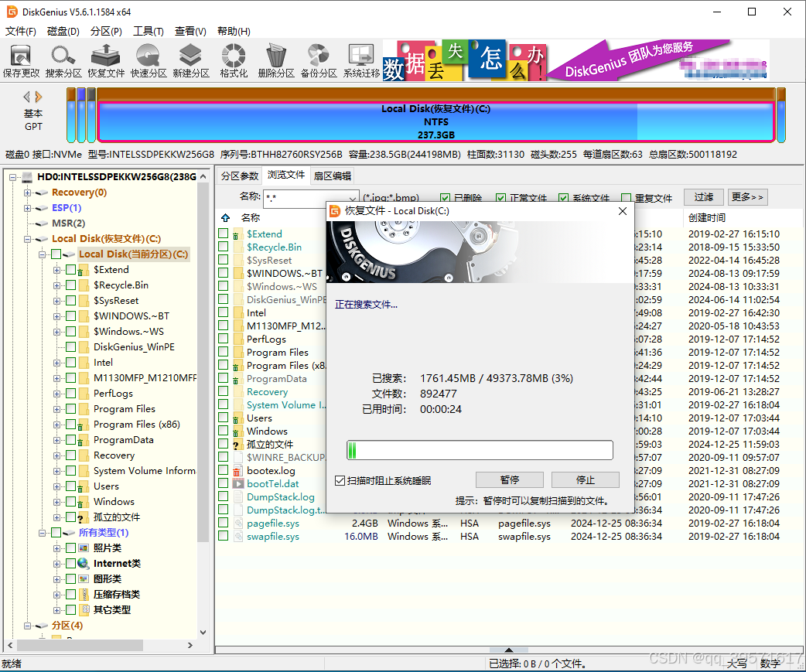Click the Save Changes (保存更改) toolbar icon
Screen dimensions: 806x672
coord(21,60)
